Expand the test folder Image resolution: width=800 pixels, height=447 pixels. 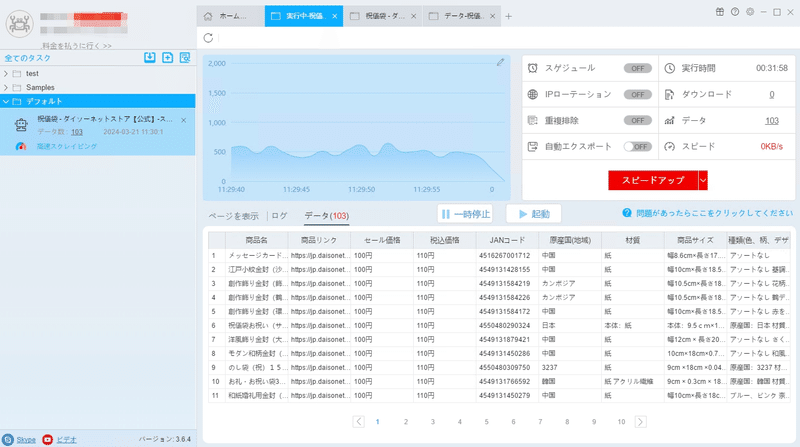pos(6,73)
